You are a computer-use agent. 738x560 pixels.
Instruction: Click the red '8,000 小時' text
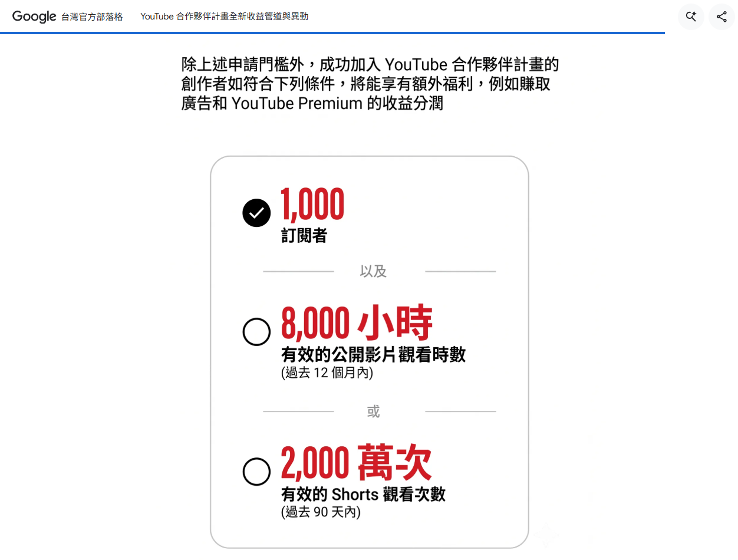pyautogui.click(x=357, y=322)
